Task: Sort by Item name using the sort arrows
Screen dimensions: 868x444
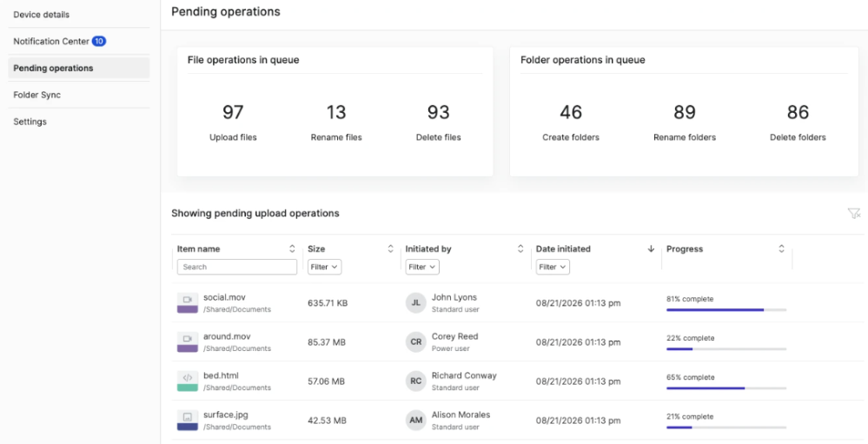Action: pyautogui.click(x=292, y=249)
